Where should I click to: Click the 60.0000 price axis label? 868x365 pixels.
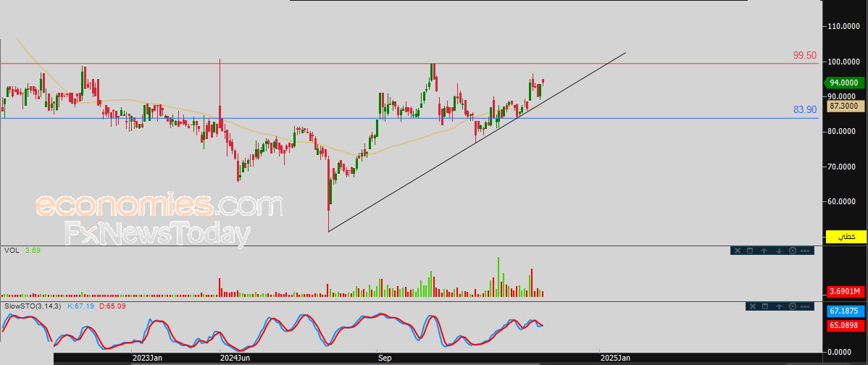point(843,201)
